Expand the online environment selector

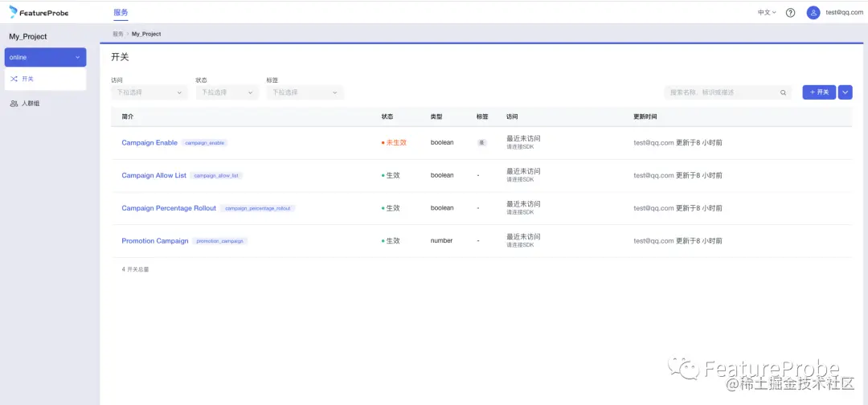coord(45,58)
